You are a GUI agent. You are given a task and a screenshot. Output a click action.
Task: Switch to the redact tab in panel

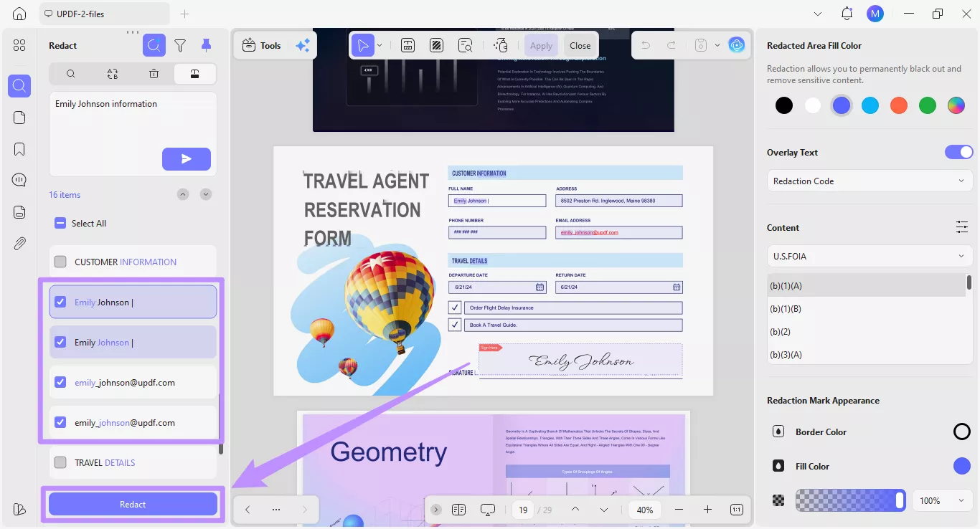(195, 73)
